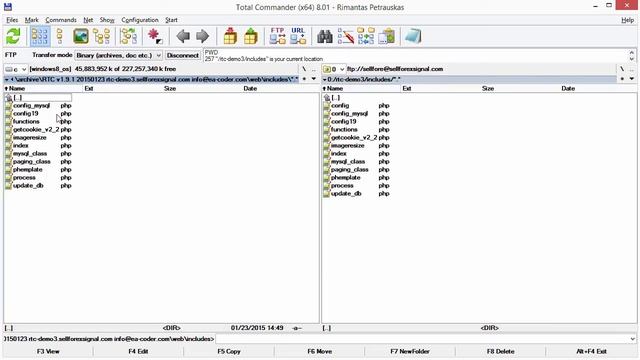Open command line history dropdown arrow
The width and height of the screenshot is (640, 360).
click(632, 339)
